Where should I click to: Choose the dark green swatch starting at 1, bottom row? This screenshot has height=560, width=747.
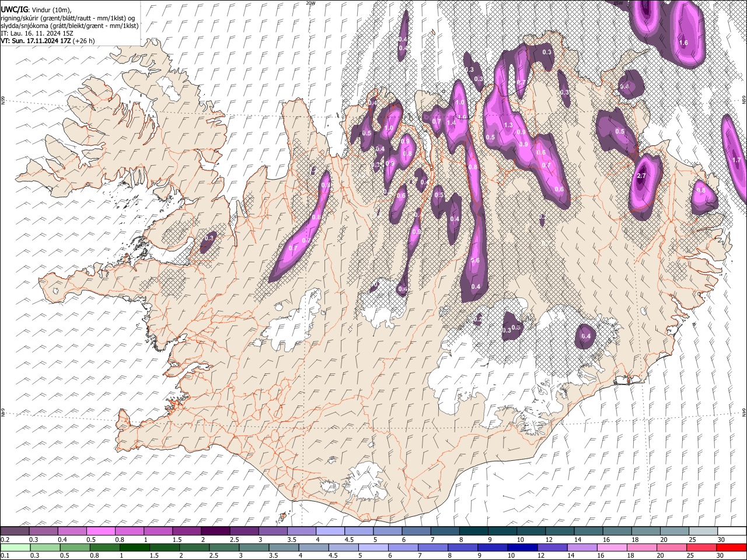(134, 547)
